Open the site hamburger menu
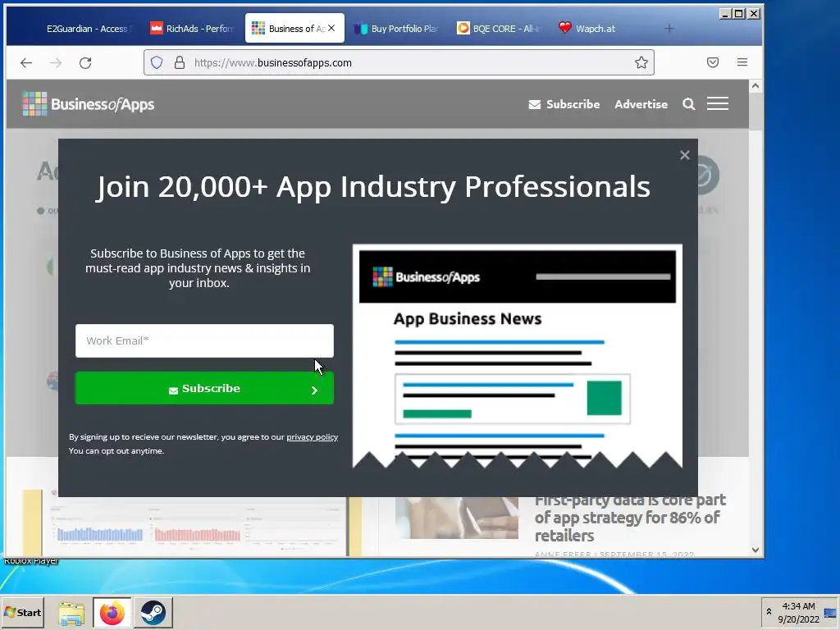The height and width of the screenshot is (630, 840). tap(717, 103)
